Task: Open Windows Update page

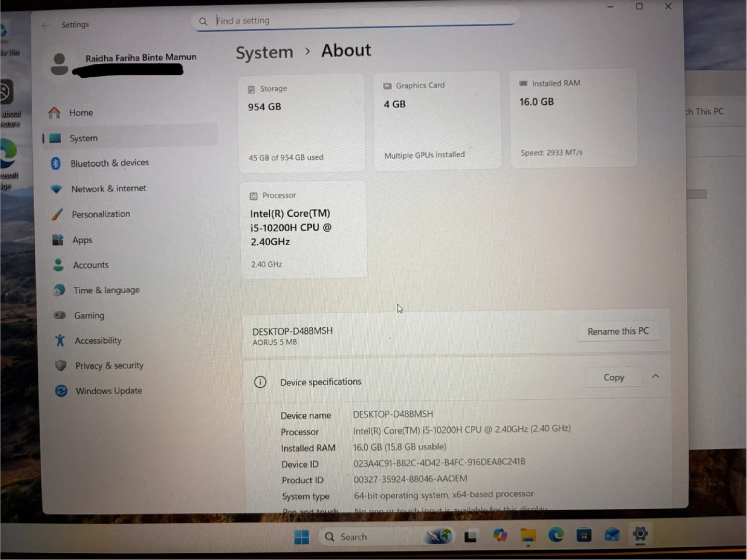Action: coord(108,391)
